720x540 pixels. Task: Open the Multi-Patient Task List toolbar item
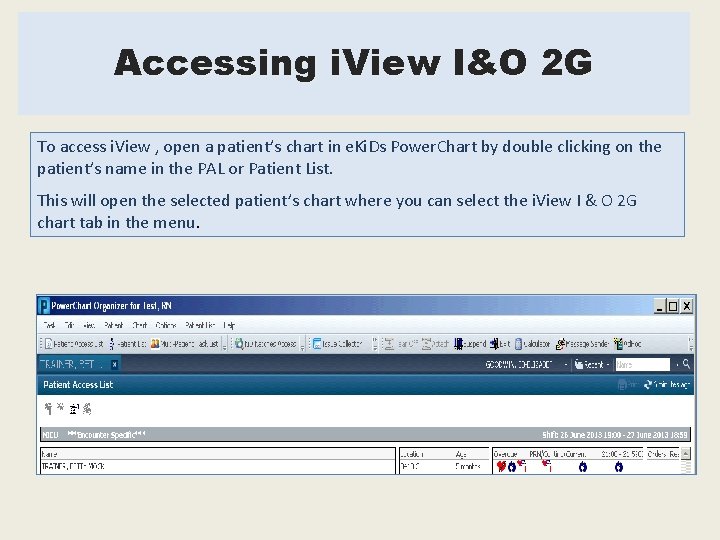[185, 343]
